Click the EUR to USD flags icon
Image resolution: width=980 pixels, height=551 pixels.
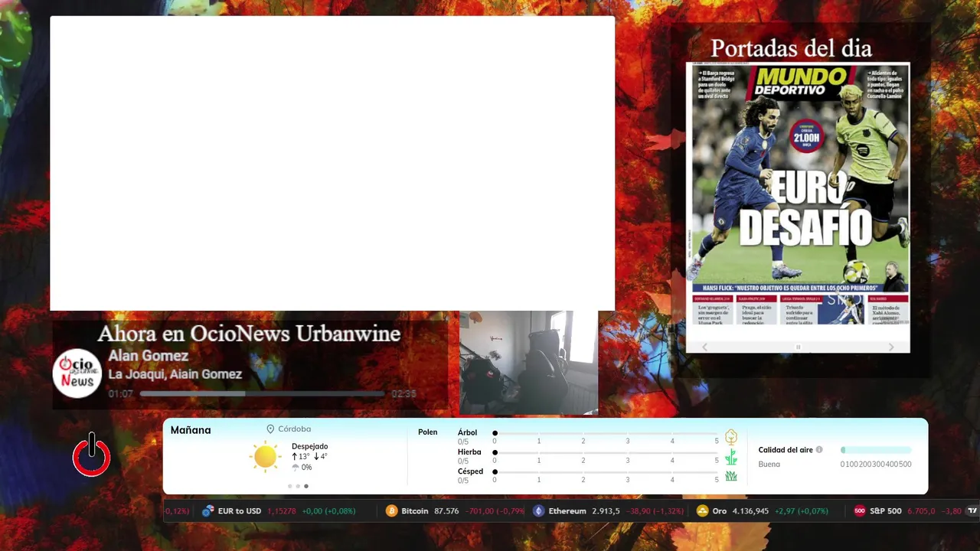tap(207, 510)
